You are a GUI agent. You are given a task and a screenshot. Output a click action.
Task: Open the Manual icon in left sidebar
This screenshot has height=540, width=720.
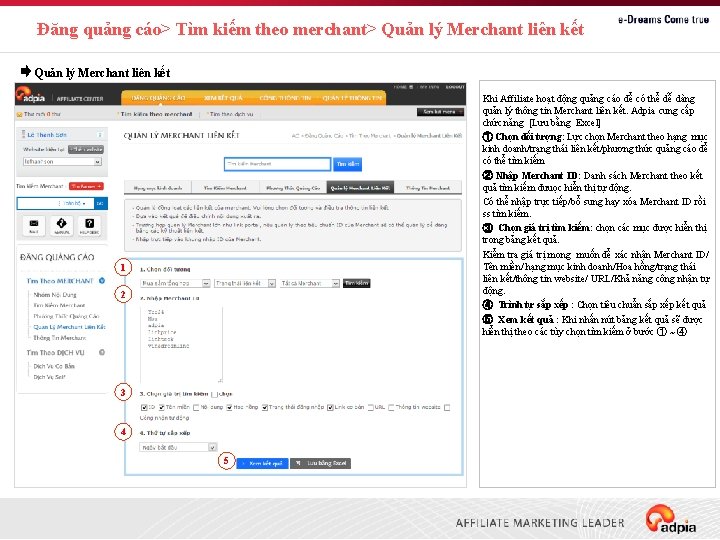[62, 225]
